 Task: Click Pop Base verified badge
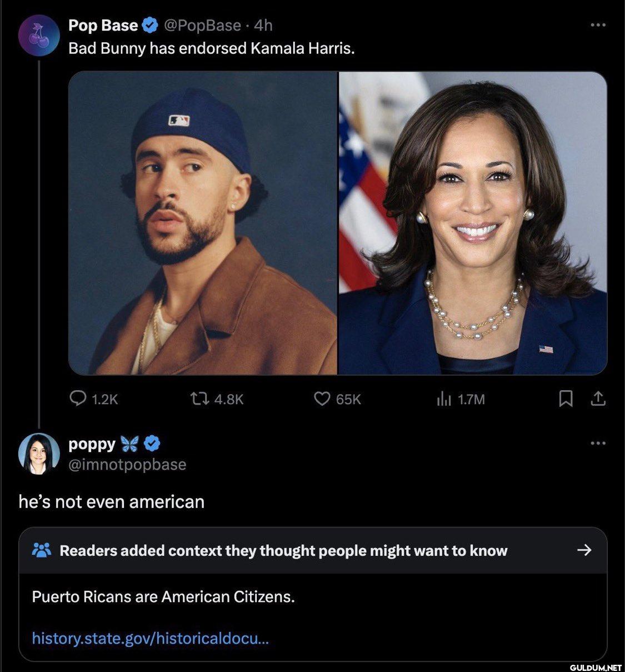(x=149, y=25)
